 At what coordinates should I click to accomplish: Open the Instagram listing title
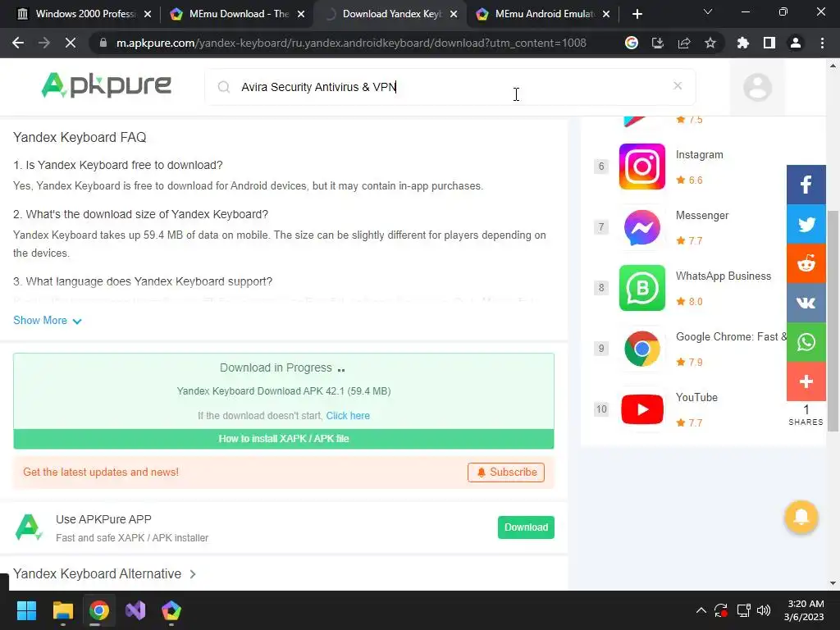(699, 155)
